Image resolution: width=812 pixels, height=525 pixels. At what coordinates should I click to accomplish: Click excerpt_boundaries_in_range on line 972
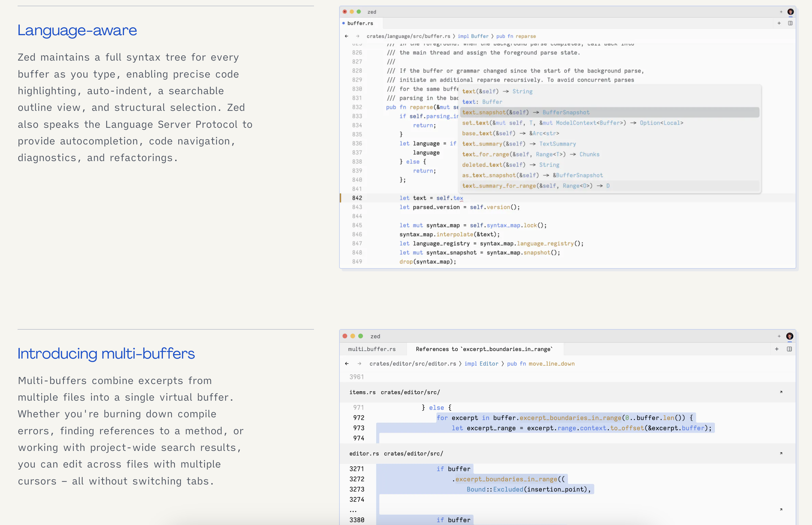tap(570, 418)
